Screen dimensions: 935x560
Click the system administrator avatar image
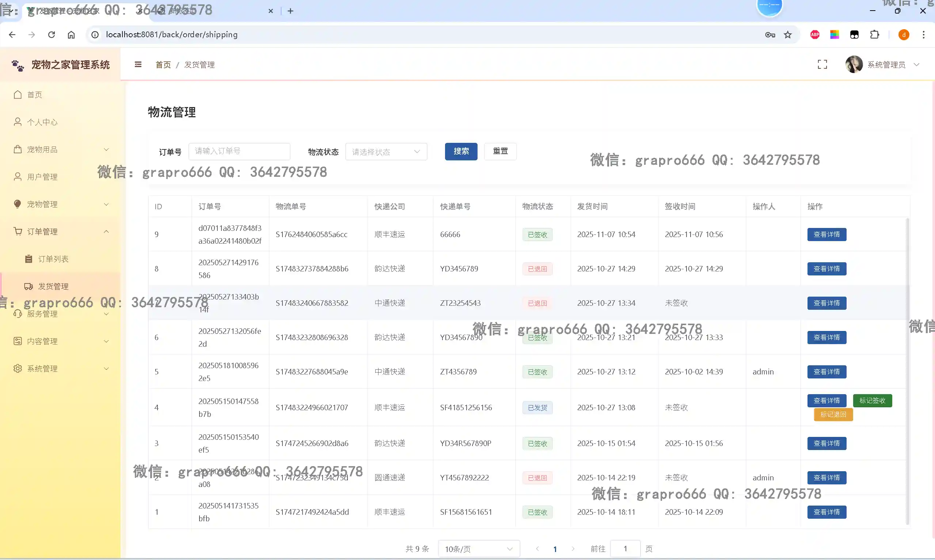point(854,65)
